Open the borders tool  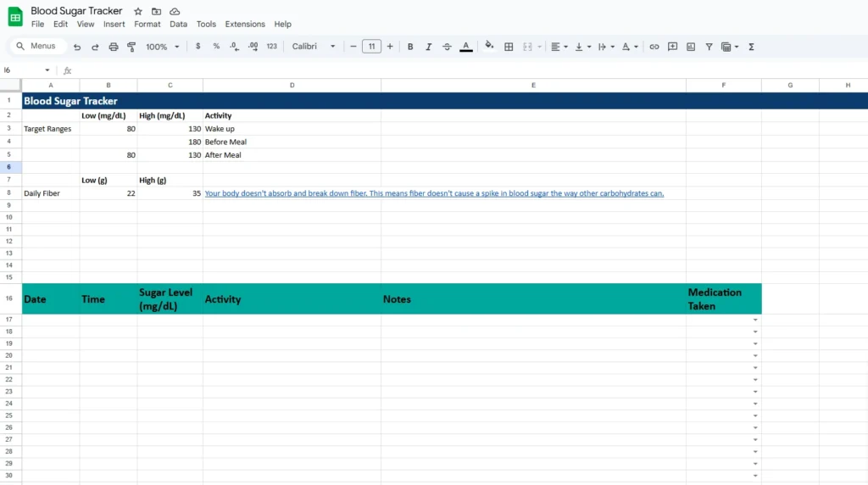pyautogui.click(x=509, y=47)
